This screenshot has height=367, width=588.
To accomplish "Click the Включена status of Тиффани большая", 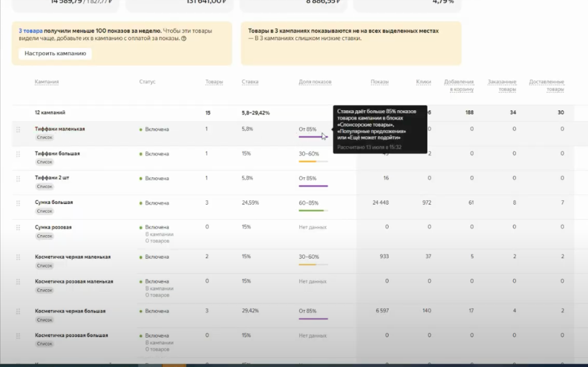I will [x=157, y=154].
